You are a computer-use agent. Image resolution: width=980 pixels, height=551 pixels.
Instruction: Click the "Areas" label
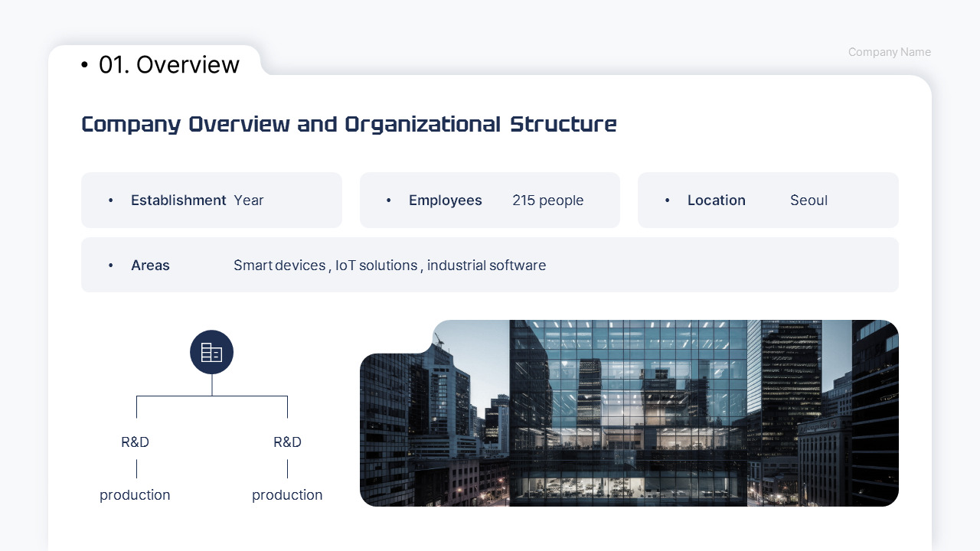click(150, 266)
